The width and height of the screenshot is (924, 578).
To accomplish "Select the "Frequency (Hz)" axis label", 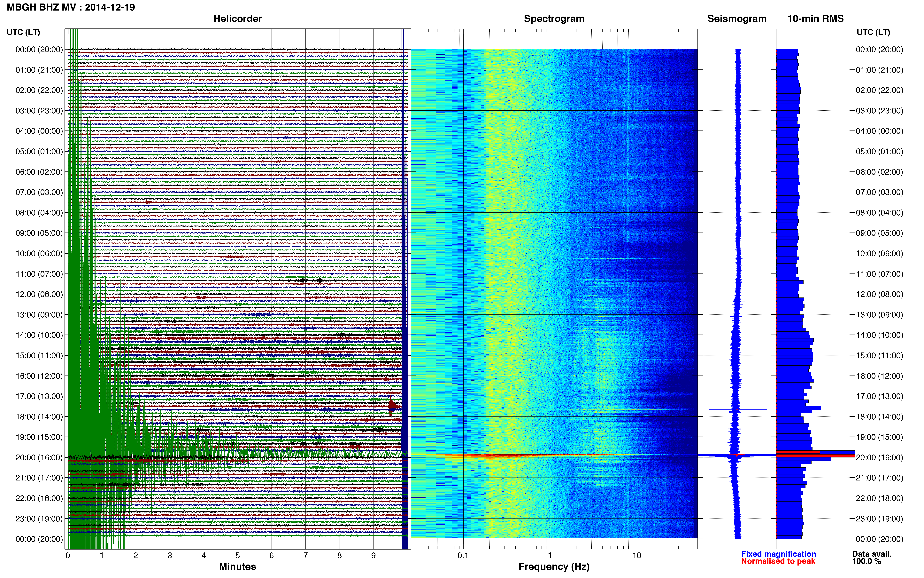I will click(554, 566).
